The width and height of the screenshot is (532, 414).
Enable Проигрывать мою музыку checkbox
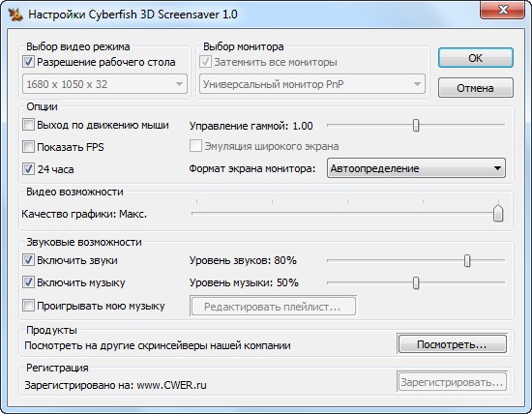tap(28, 306)
